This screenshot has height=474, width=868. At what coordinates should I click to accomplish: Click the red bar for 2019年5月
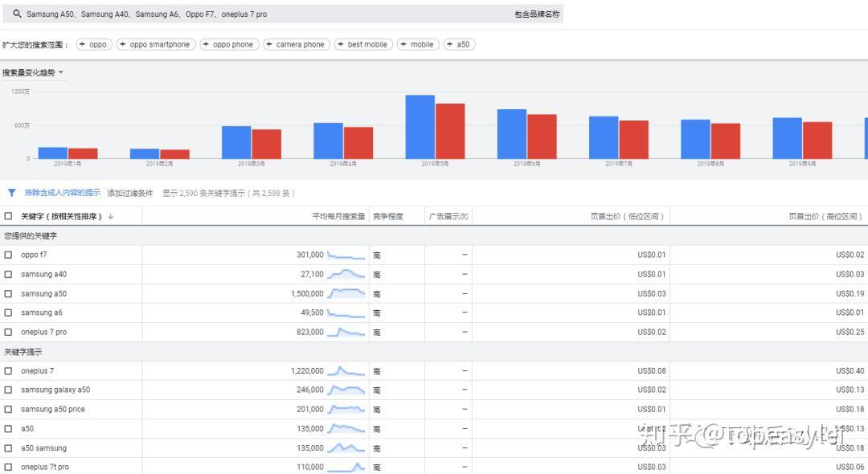(450, 131)
